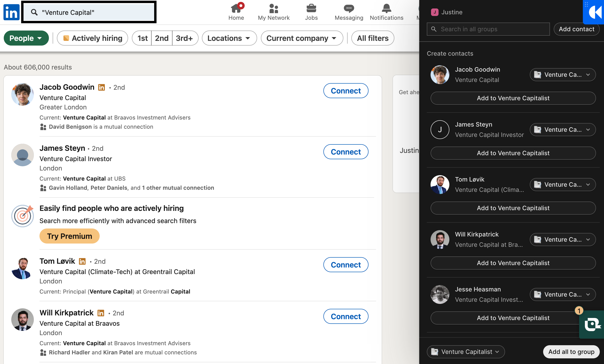Open the Home nav icon

pos(236,9)
